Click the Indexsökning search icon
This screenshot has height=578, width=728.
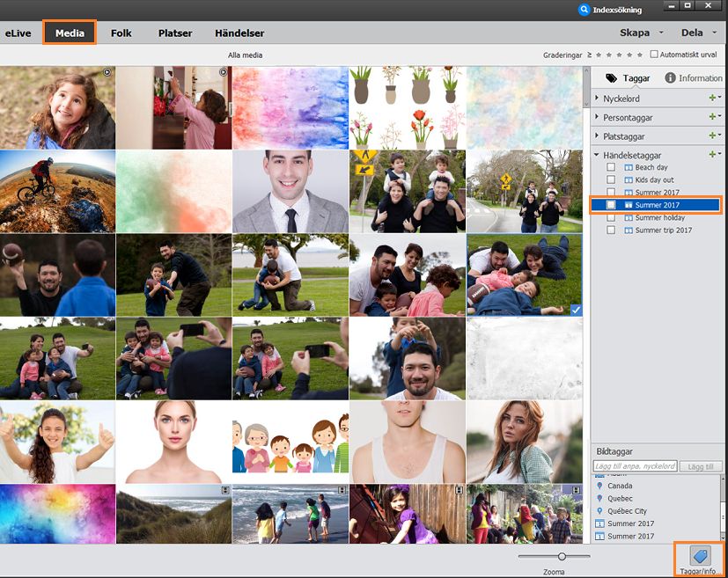(584, 10)
